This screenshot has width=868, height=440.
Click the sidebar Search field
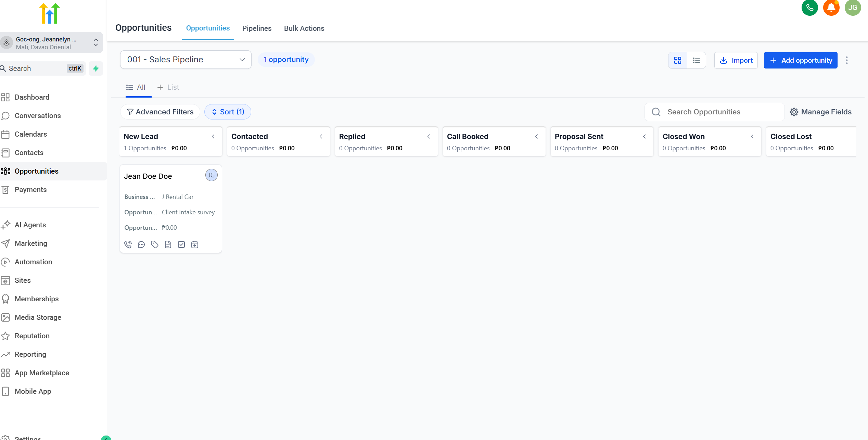tap(43, 68)
